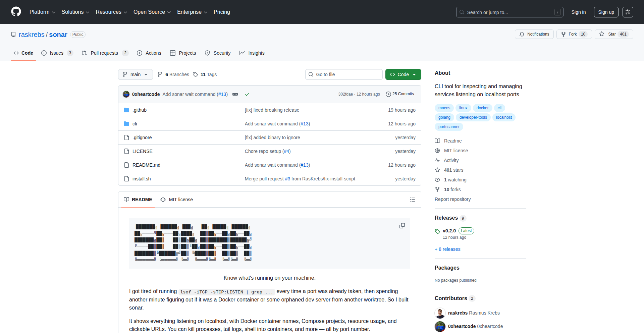Click the GitHub logo icon
Screen dimensions: 644x333
(x=16, y=12)
